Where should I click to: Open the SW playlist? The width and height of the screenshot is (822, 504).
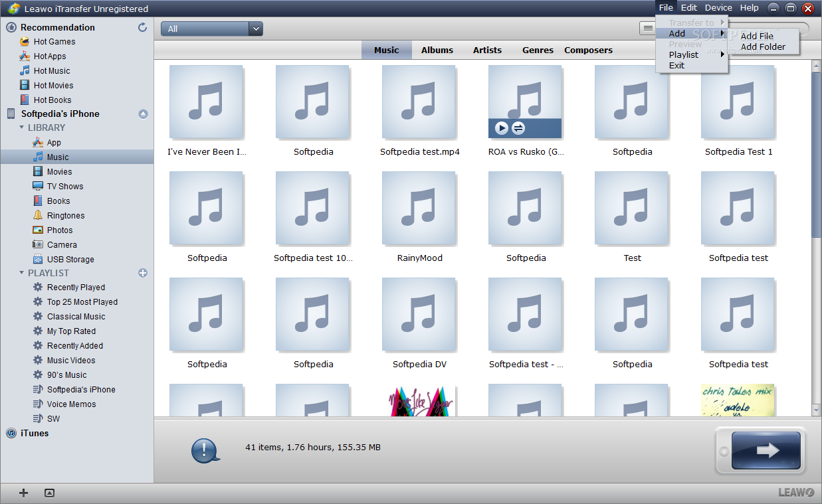coord(53,419)
